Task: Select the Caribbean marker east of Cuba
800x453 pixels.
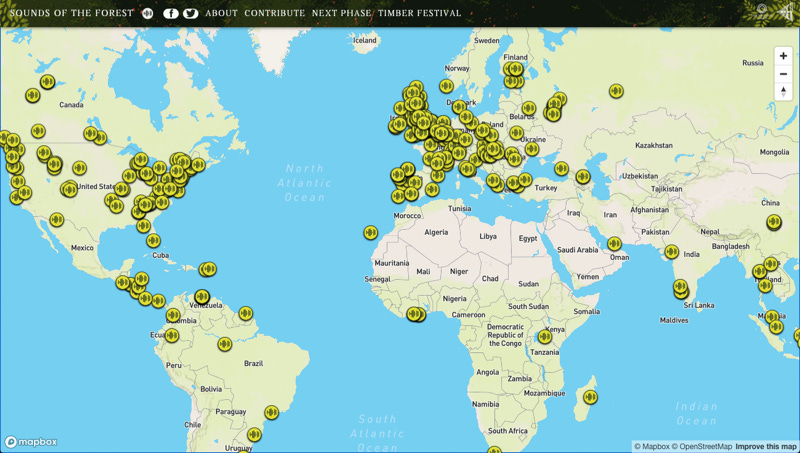Action: tap(208, 269)
